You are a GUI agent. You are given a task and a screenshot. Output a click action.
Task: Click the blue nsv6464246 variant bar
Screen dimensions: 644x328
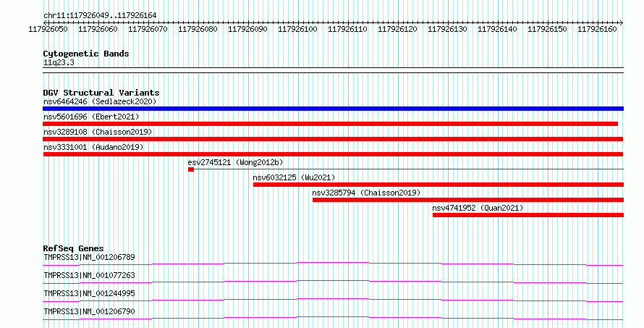[x=333, y=109]
